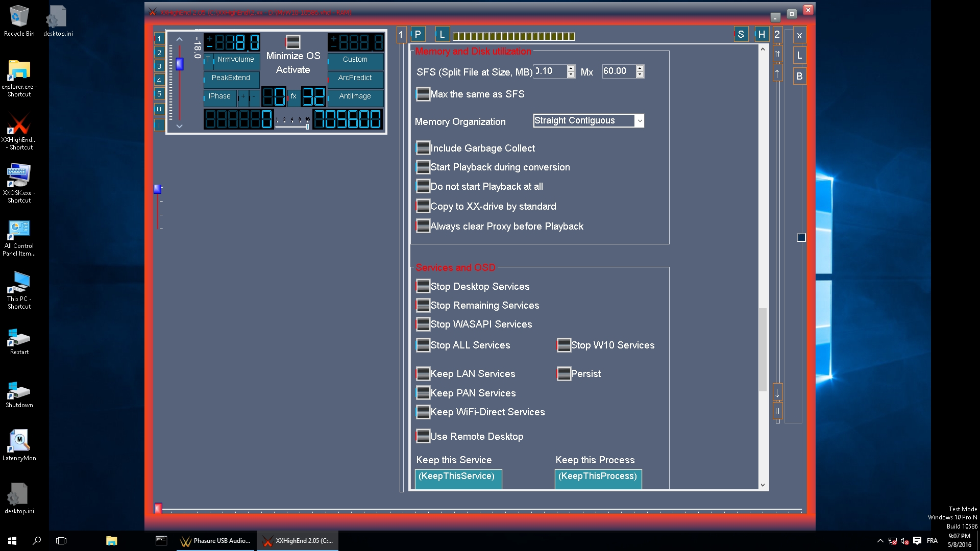
Task: Decrease Mx value with down stepper
Action: coord(640,74)
